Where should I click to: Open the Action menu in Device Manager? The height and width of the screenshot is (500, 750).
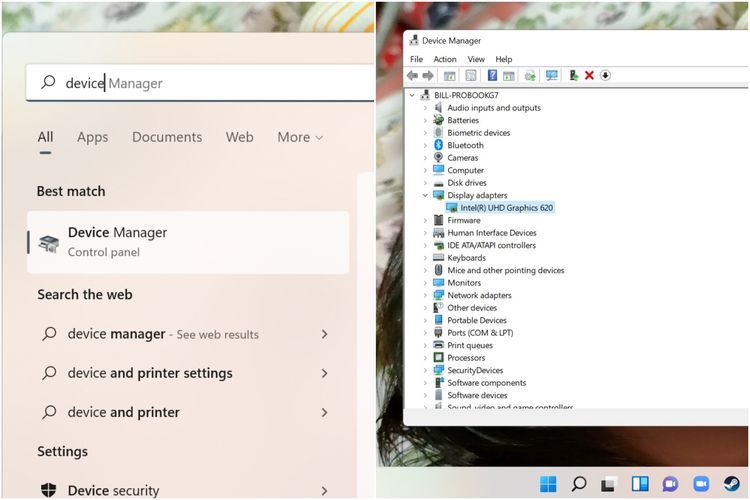coord(445,59)
